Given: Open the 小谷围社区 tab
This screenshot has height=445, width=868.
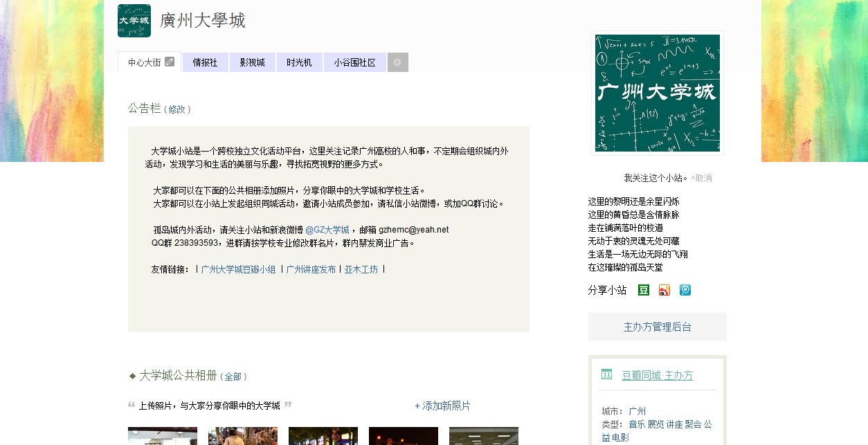Looking at the screenshot, I should click(354, 62).
